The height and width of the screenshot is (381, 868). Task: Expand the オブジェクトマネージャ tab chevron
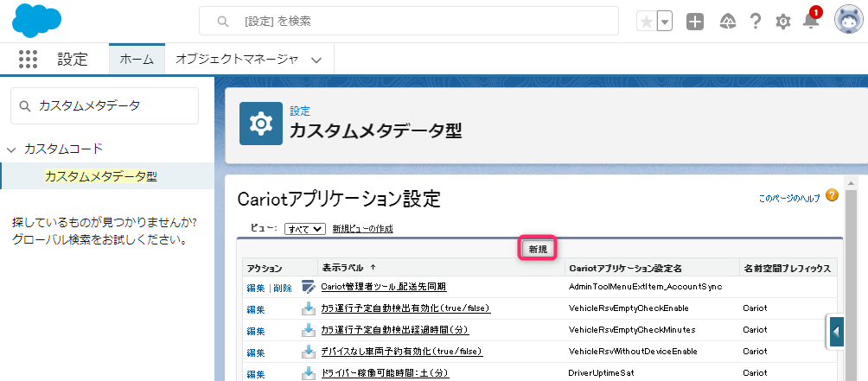(316, 60)
